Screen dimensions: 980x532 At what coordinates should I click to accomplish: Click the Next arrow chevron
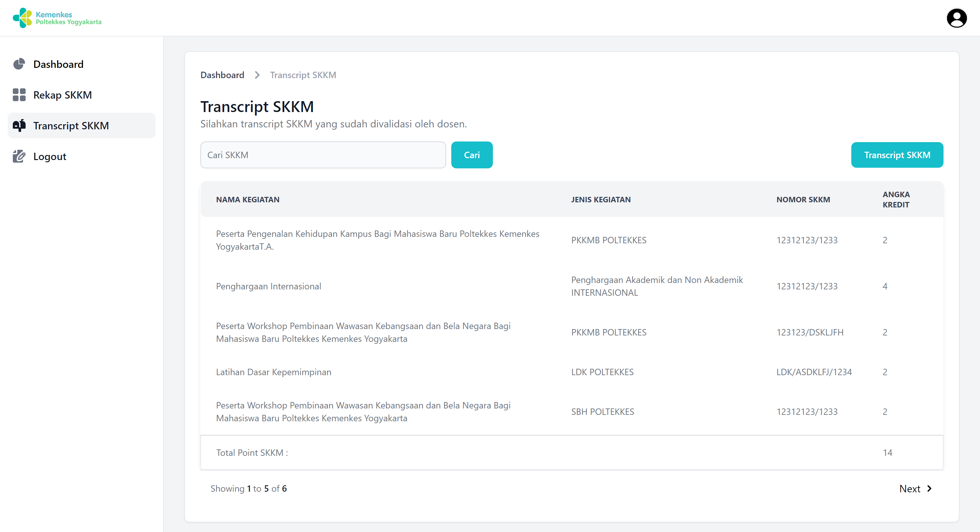[929, 488]
